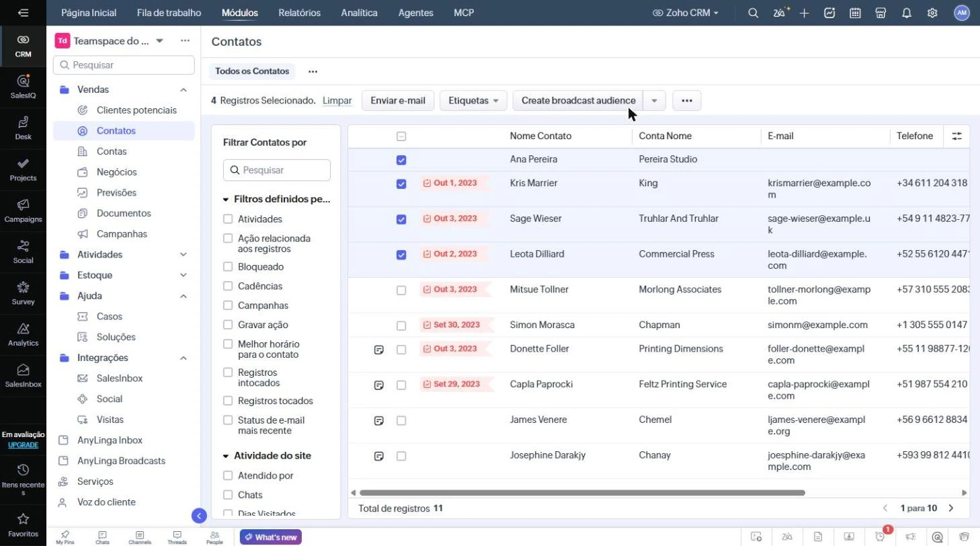Open the Survey app icon
The image size is (980, 546).
click(x=23, y=292)
